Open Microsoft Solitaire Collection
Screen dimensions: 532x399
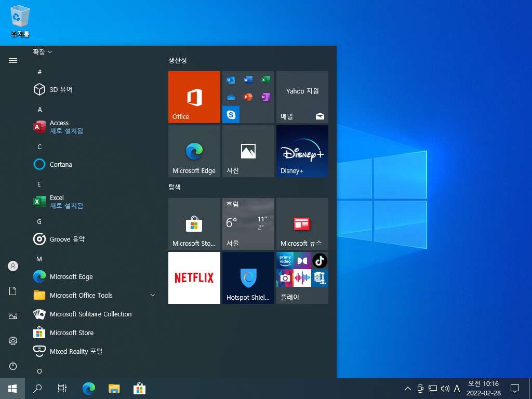pyautogui.click(x=95, y=314)
